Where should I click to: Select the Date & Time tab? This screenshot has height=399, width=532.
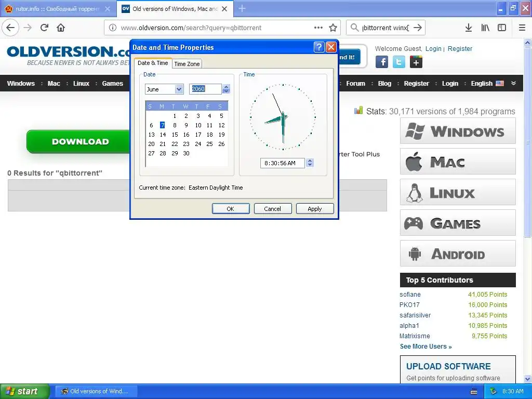(x=153, y=63)
